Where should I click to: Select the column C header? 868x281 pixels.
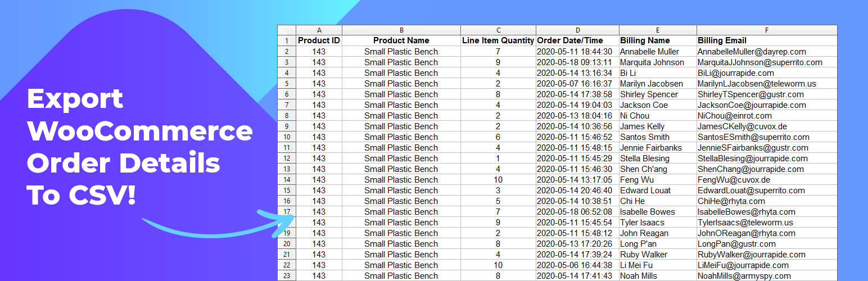tap(498, 30)
